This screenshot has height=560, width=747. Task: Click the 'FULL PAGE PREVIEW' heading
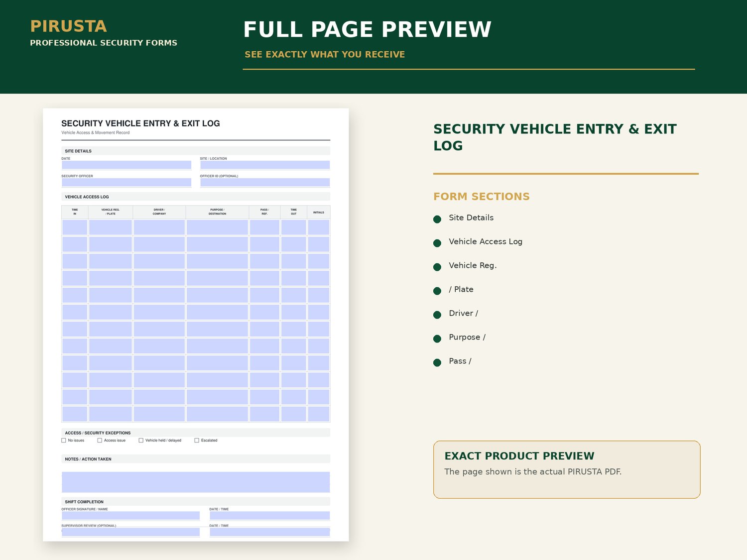[x=367, y=29]
